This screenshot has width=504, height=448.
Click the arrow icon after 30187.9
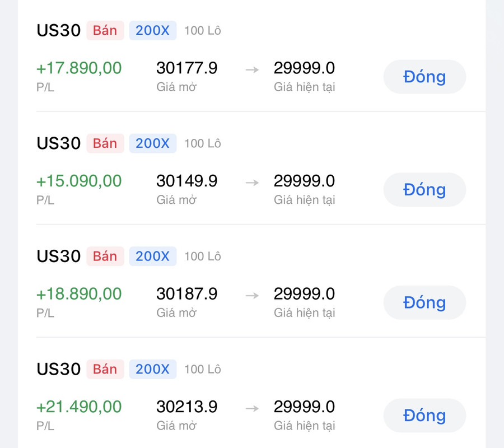pos(252,295)
